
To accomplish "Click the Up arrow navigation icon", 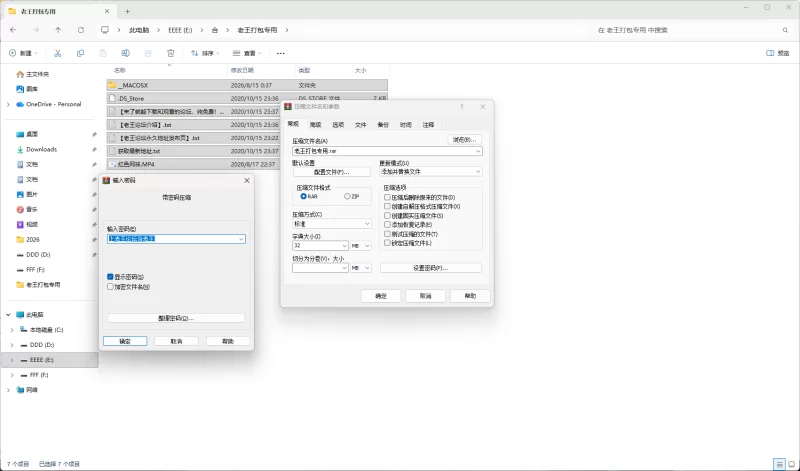I will pyautogui.click(x=58, y=30).
